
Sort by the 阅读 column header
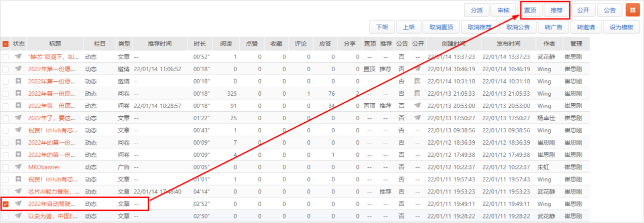pos(226,44)
